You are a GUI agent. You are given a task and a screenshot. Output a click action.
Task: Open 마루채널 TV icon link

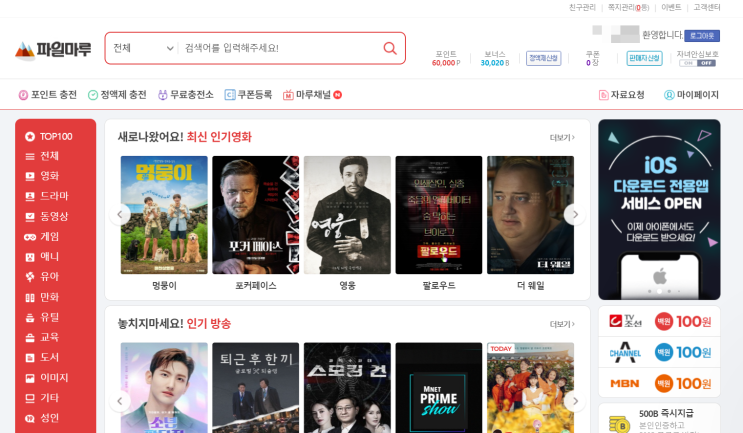[312, 95]
